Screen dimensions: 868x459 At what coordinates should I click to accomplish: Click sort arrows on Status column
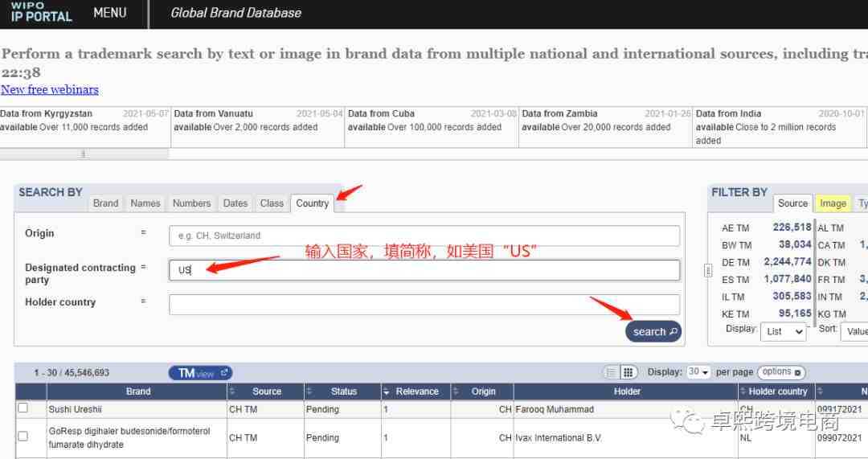tap(309, 391)
